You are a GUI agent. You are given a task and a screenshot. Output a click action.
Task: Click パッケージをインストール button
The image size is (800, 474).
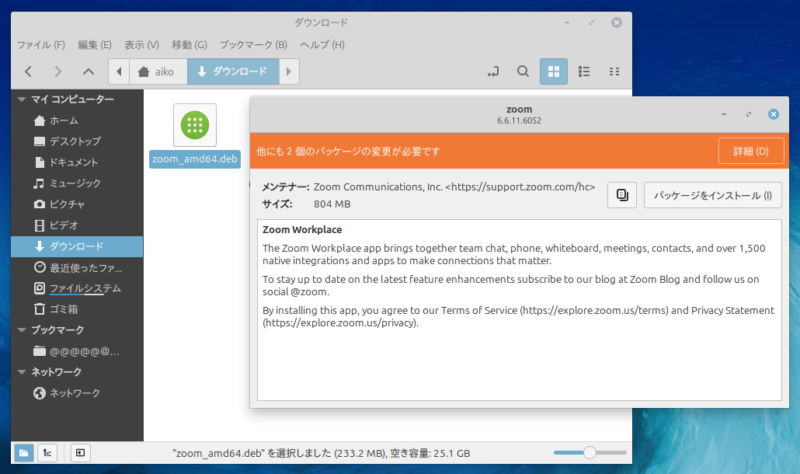click(x=712, y=196)
